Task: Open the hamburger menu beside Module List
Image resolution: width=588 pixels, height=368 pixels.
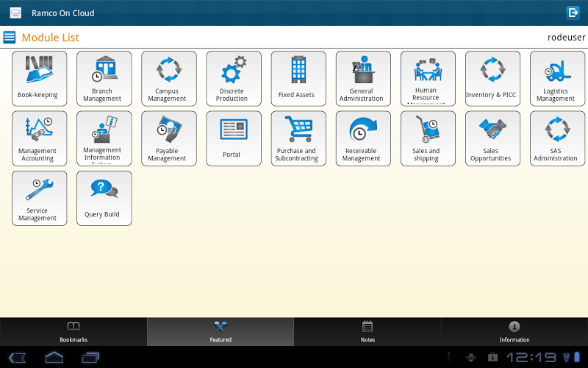Action: 10,38
